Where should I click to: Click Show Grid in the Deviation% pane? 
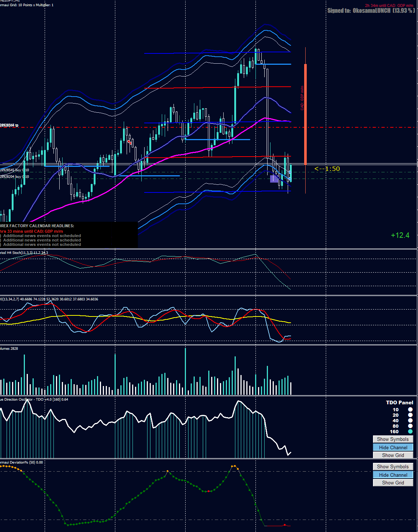tap(393, 483)
